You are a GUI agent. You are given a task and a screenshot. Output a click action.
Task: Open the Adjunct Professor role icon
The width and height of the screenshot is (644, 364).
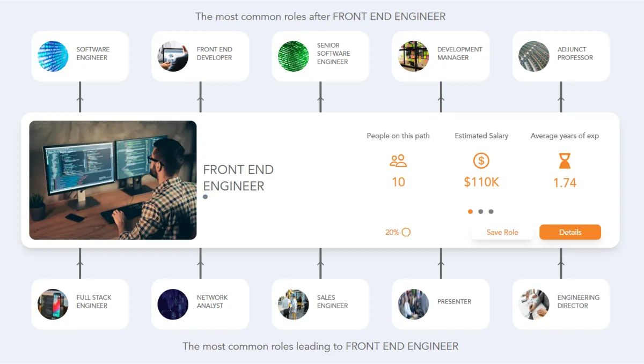point(533,56)
